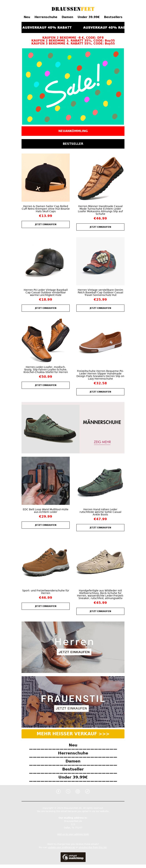
Task: Click the black BESTSELLER button
Action: [73, 143]
